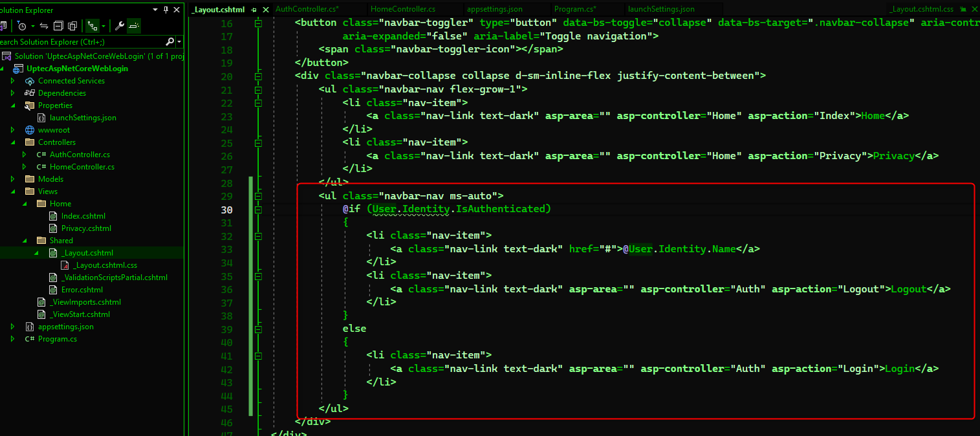Image resolution: width=980 pixels, height=436 pixels.
Task: Expand the Models folder in the tree
Action: point(12,179)
